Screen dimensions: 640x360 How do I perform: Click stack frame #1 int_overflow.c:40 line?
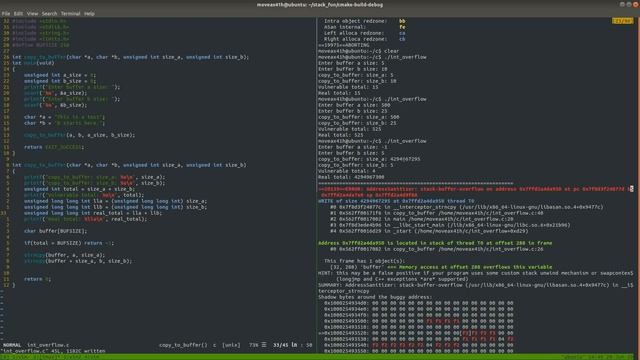point(436,213)
